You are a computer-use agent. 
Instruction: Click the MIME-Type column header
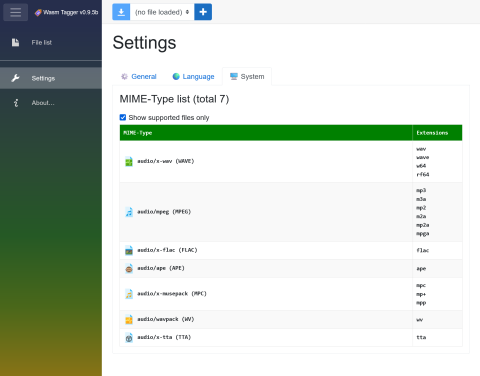(266, 133)
